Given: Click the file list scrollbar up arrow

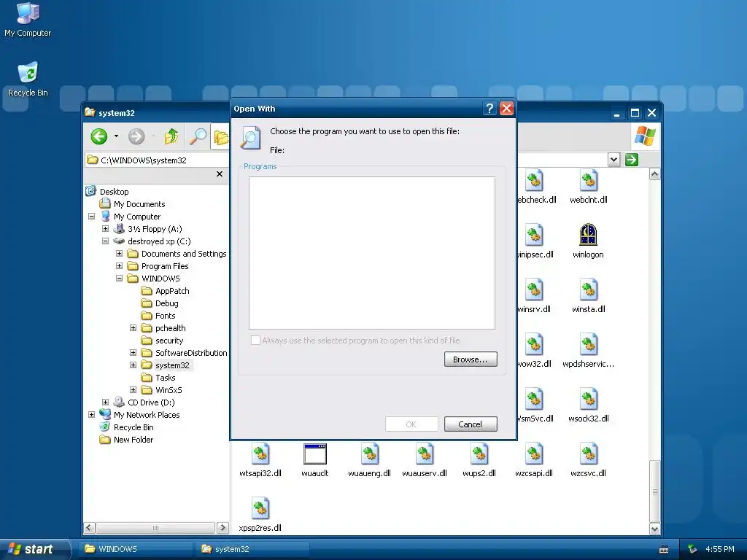Looking at the screenshot, I should tap(654, 174).
